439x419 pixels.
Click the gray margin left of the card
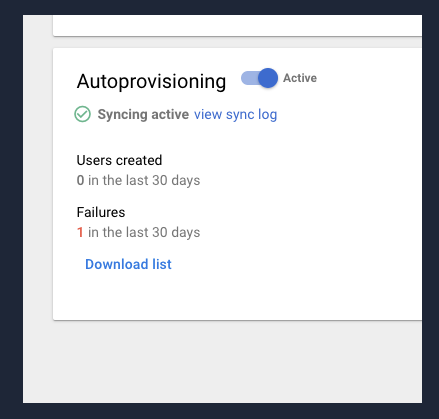38,200
